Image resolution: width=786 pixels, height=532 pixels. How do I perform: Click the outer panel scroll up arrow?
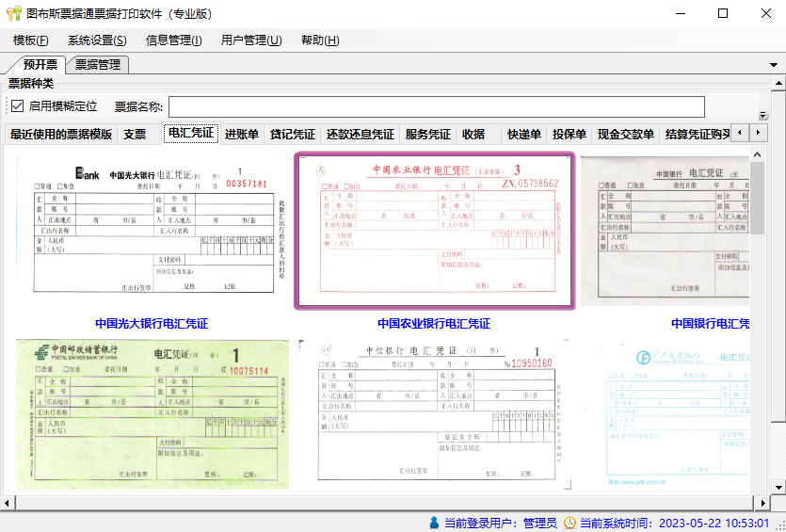coord(778,83)
